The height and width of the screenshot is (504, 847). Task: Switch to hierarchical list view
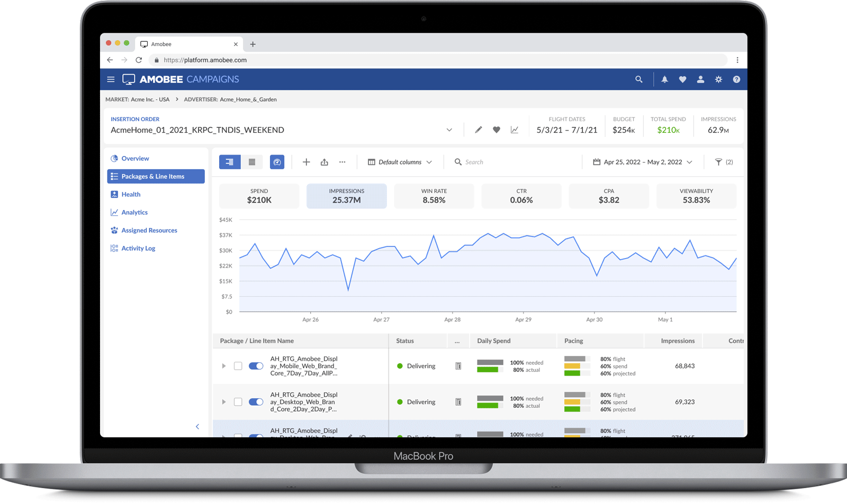coord(230,162)
